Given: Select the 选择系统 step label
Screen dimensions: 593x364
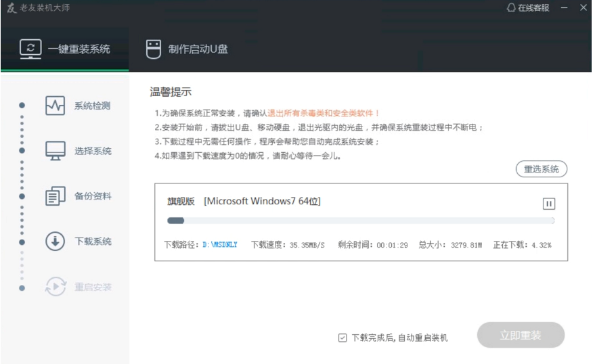Looking at the screenshot, I should (93, 151).
